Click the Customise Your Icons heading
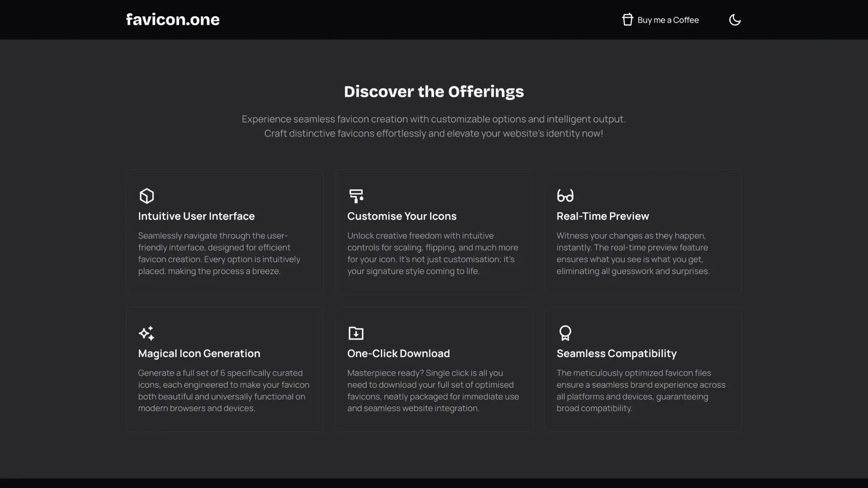Screen dimensions: 868x488 (x=401, y=216)
